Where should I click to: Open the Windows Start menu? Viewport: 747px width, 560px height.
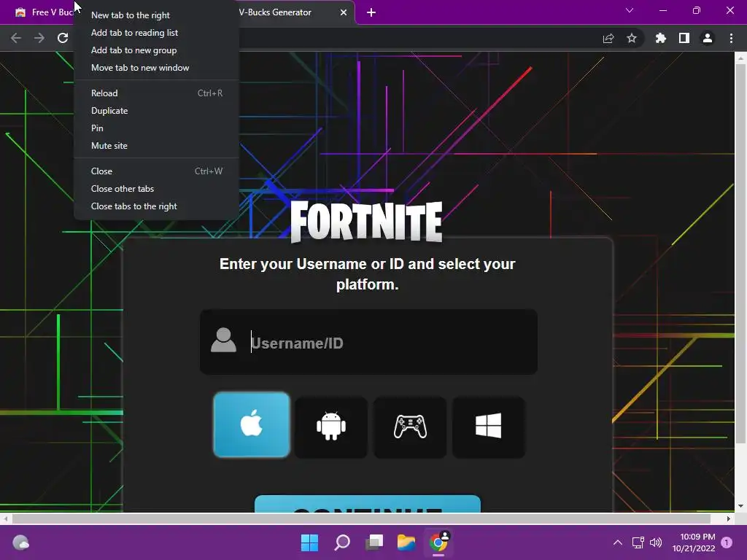pyautogui.click(x=309, y=542)
